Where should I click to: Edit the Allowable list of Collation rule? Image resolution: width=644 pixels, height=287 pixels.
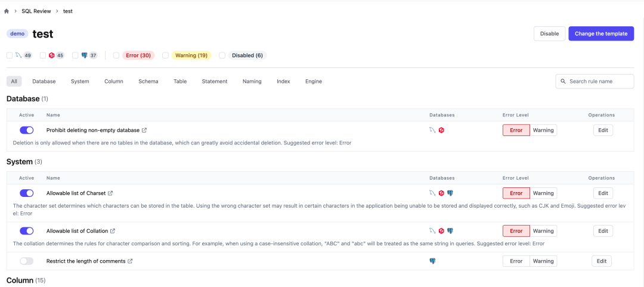click(603, 231)
